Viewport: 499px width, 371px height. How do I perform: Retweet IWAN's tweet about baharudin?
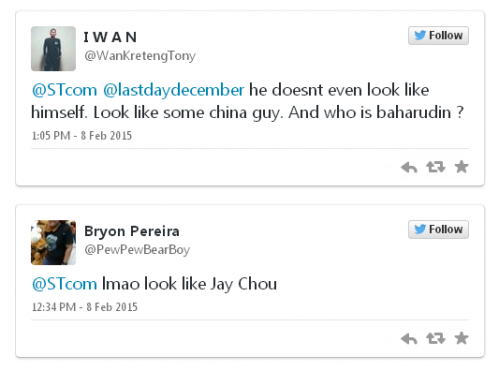[436, 167]
